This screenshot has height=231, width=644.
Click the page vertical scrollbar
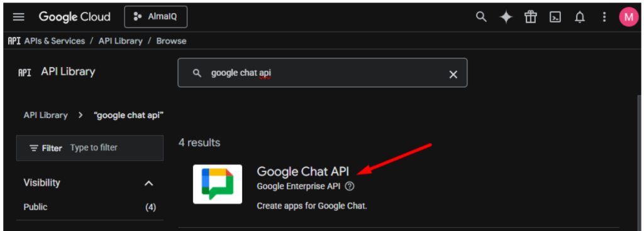(640, 164)
